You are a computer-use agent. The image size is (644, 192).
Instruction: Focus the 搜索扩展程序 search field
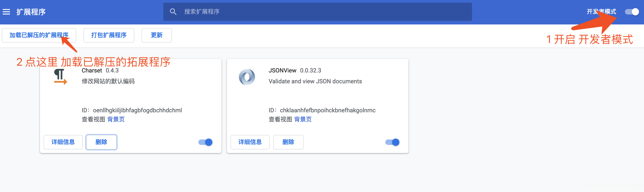[x=317, y=12]
